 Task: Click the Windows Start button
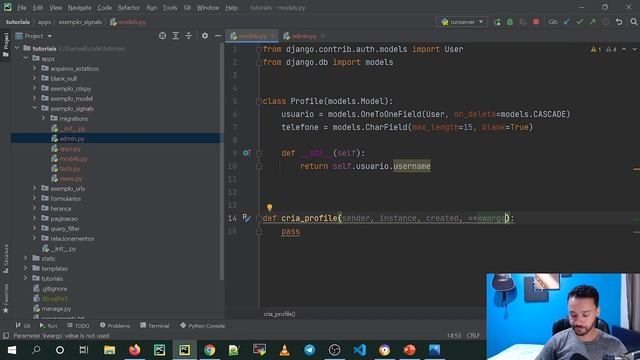click(x=12, y=350)
